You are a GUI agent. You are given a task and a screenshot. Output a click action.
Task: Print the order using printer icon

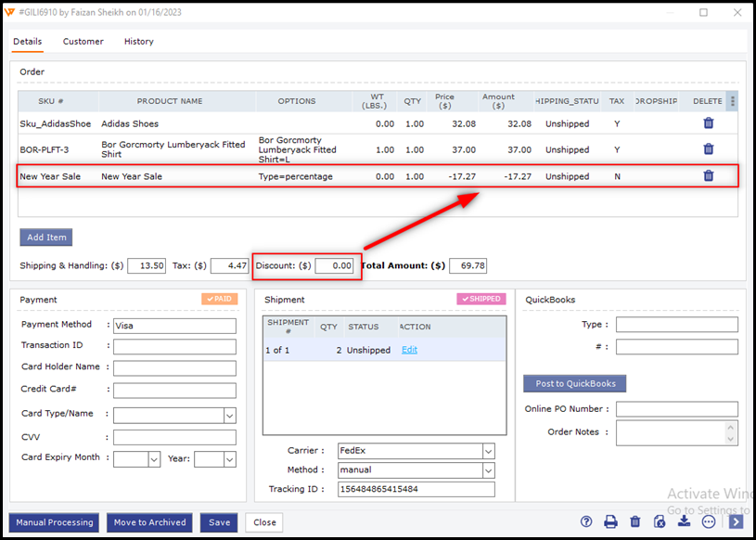610,522
